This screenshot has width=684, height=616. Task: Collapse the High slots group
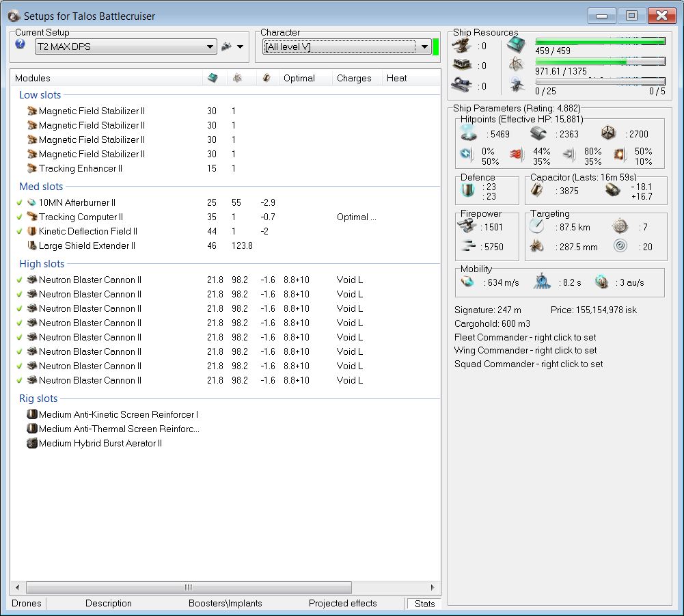42,264
